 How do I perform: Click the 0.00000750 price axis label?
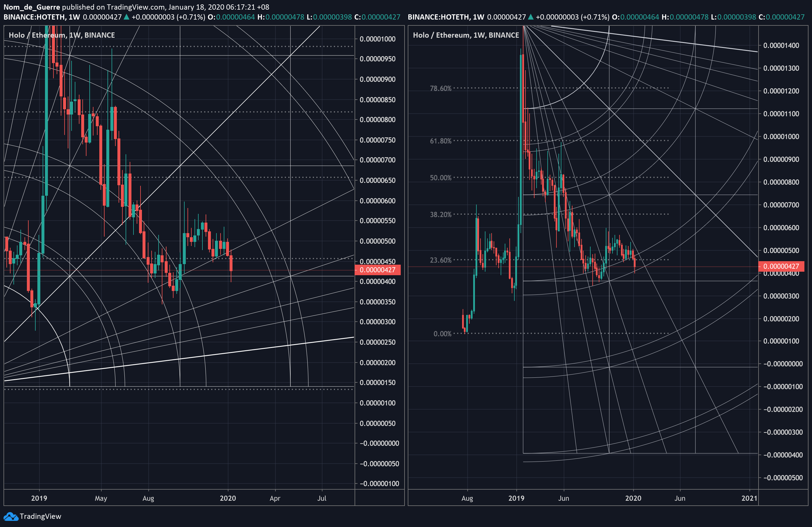click(x=378, y=140)
